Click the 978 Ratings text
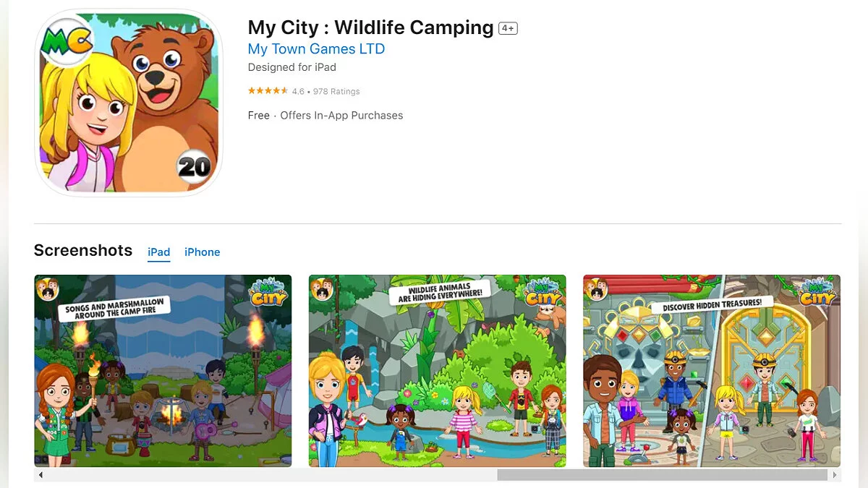The height and width of the screenshot is (488, 868). pos(336,92)
